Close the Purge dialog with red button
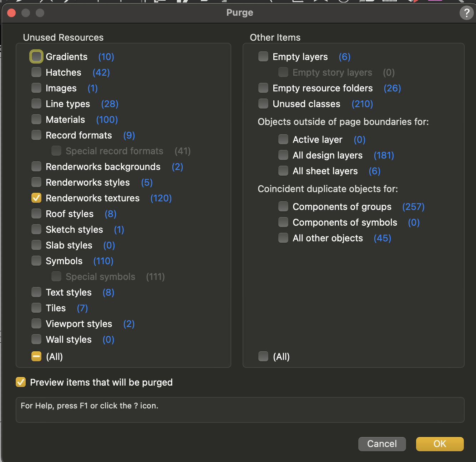 click(x=11, y=13)
